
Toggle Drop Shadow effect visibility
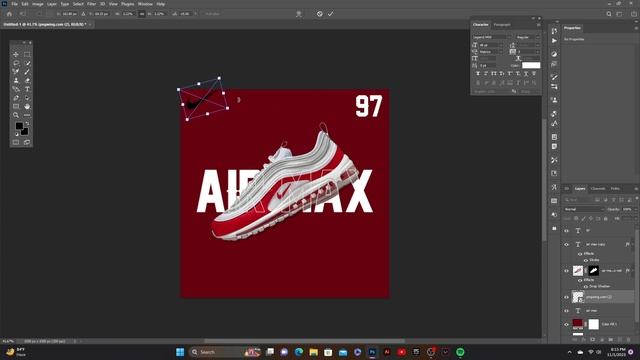(586, 287)
